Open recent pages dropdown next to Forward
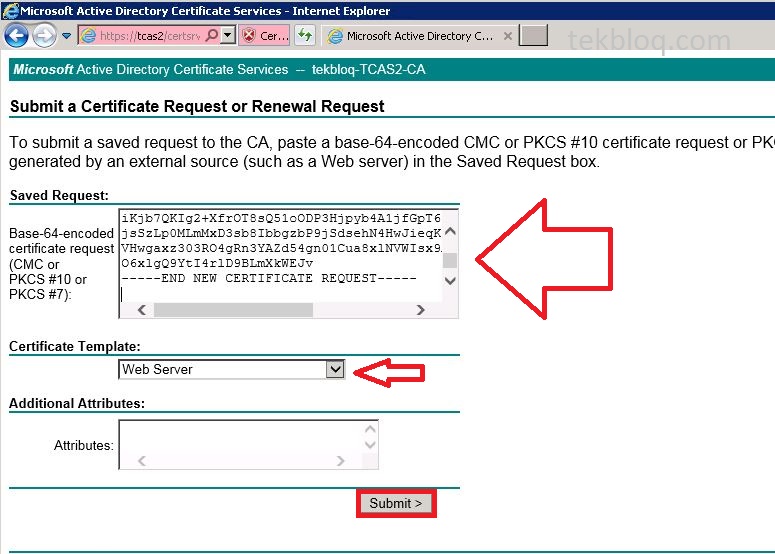This screenshot has height=554, width=775. click(67, 36)
